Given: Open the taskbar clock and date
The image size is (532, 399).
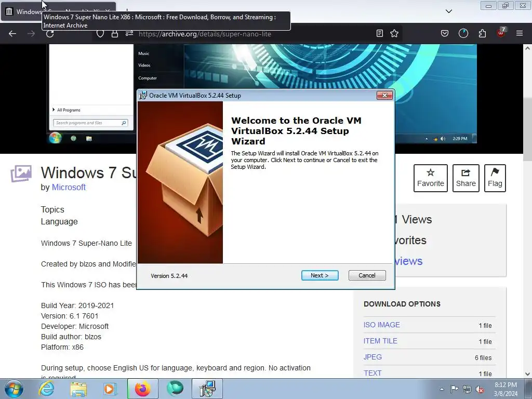Looking at the screenshot, I should pos(506,389).
